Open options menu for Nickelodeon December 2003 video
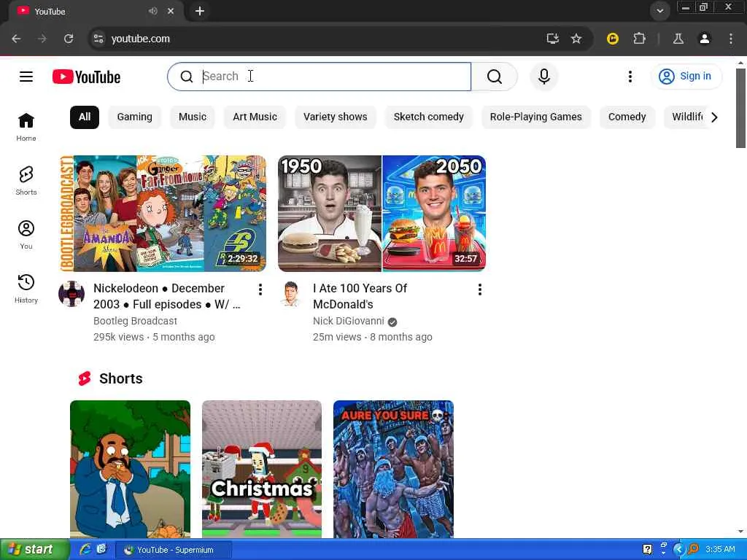The width and height of the screenshot is (747, 560). tap(260, 289)
